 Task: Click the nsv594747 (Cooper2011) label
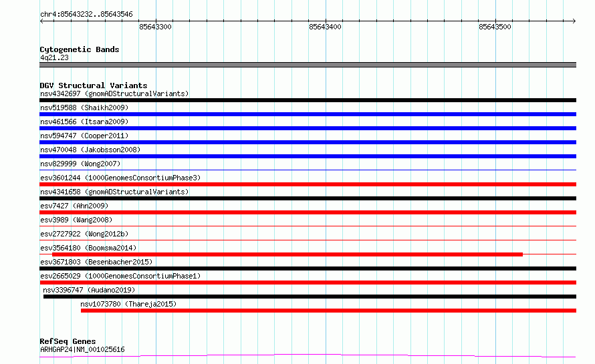pos(84,136)
